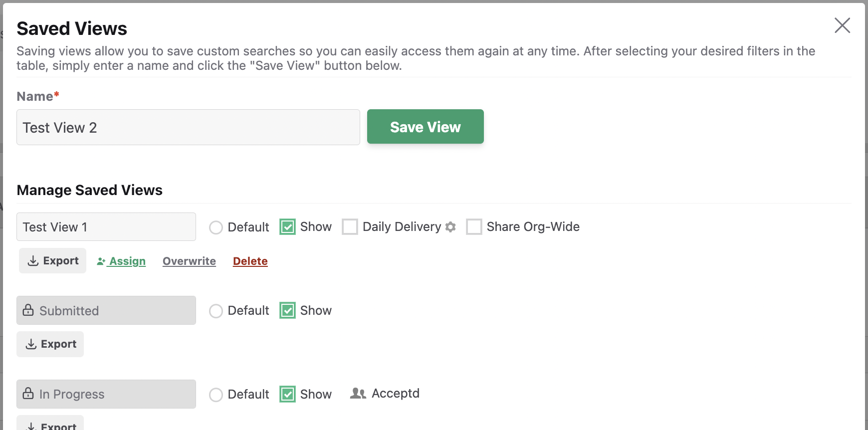Viewport: 868px width, 430px height.
Task: Open Daily Delivery gear settings
Action: click(x=450, y=227)
